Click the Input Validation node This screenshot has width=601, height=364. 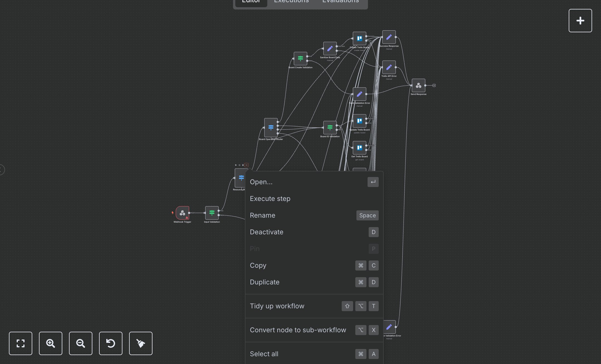coord(212,213)
